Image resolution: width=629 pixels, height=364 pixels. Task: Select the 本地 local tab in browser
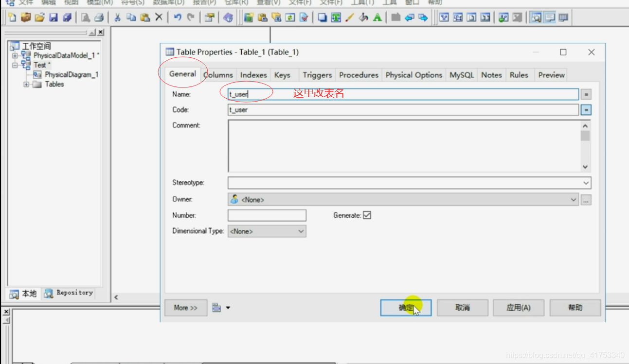(23, 294)
